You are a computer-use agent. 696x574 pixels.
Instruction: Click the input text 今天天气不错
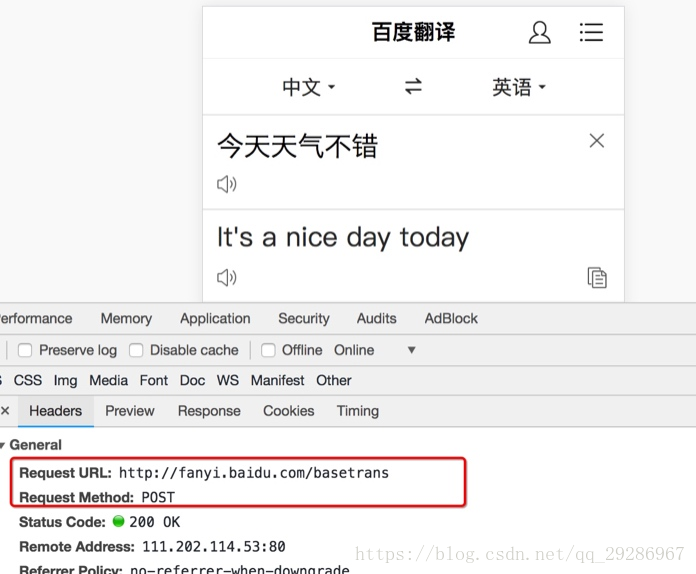297,146
